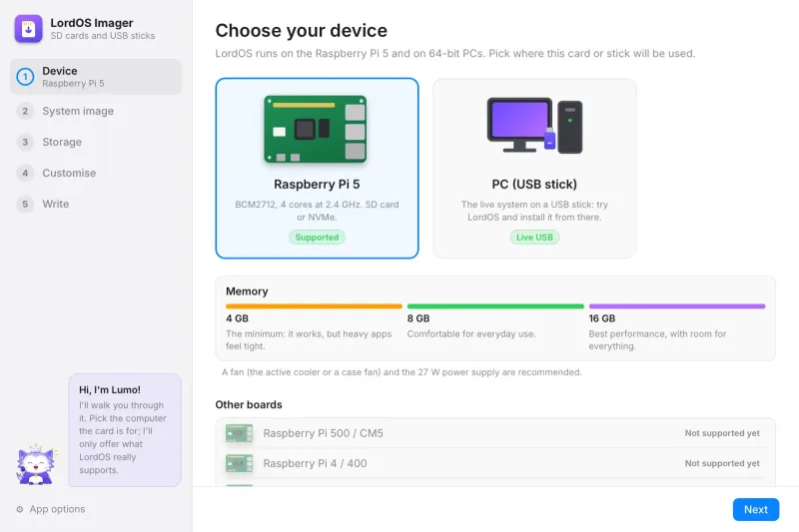The image size is (799, 532).
Task: Click the Next button
Action: (x=756, y=509)
